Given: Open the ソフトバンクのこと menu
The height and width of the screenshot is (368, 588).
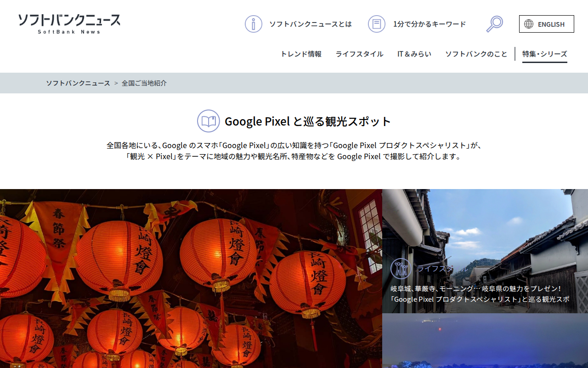Looking at the screenshot, I should click(476, 54).
